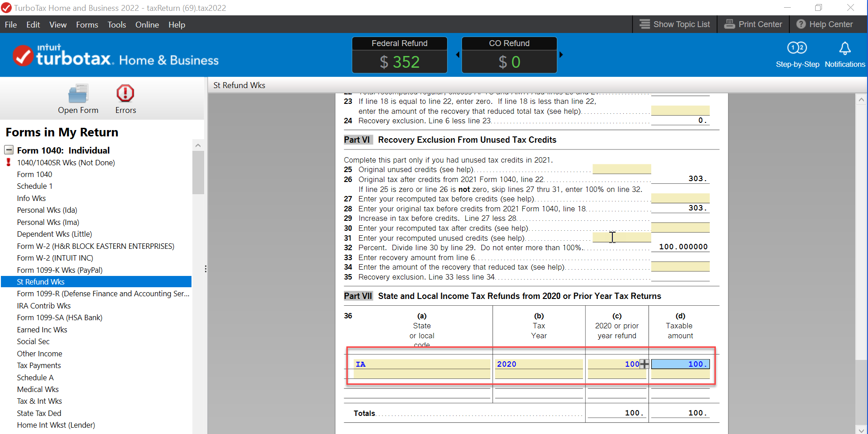Click line 27 recomputed tax before credits field

pos(680,199)
